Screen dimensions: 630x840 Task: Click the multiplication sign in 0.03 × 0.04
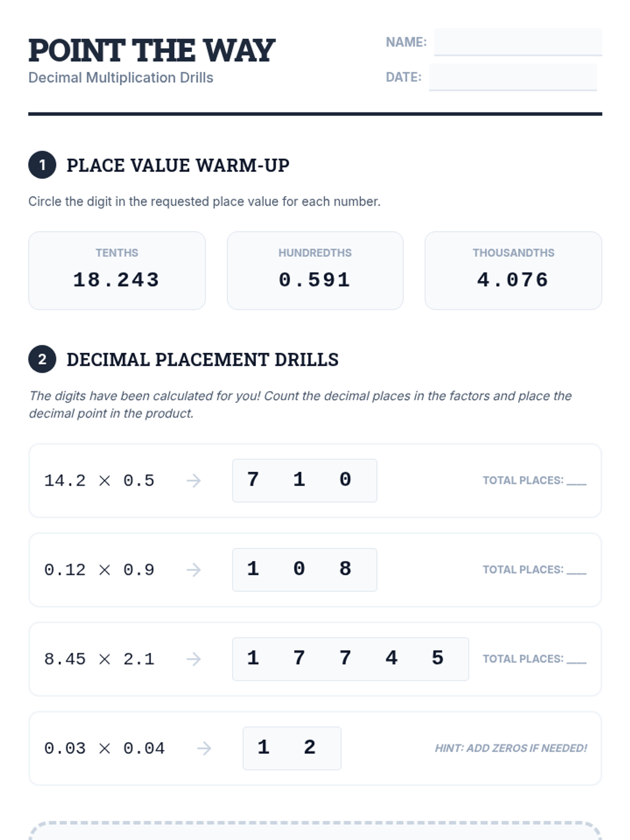click(104, 749)
